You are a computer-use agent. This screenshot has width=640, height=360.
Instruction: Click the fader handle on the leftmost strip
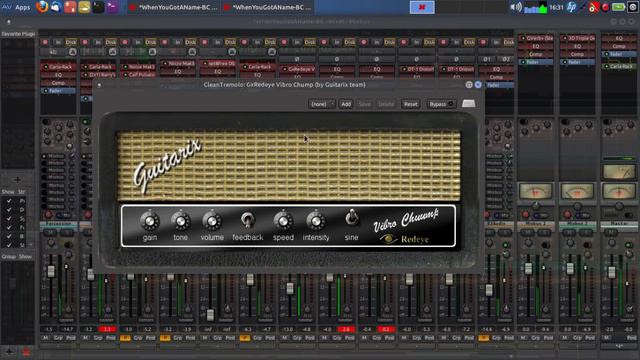tap(51, 271)
